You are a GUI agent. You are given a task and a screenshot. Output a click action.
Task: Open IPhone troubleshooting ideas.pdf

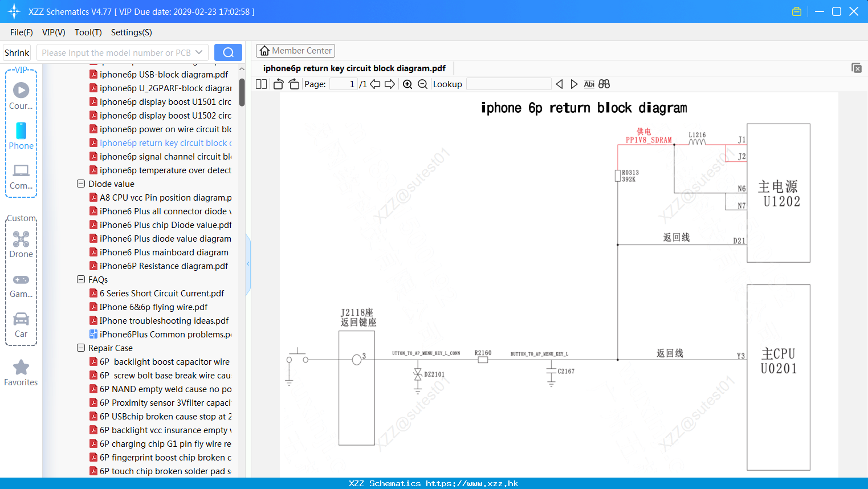point(159,321)
